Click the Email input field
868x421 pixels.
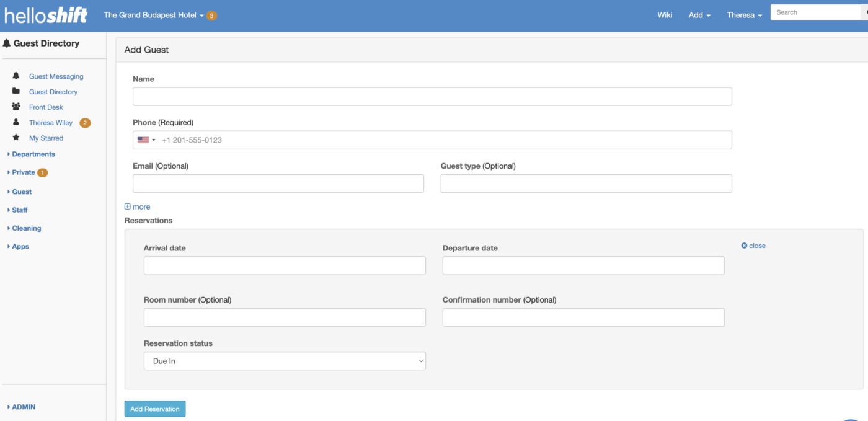[278, 184]
